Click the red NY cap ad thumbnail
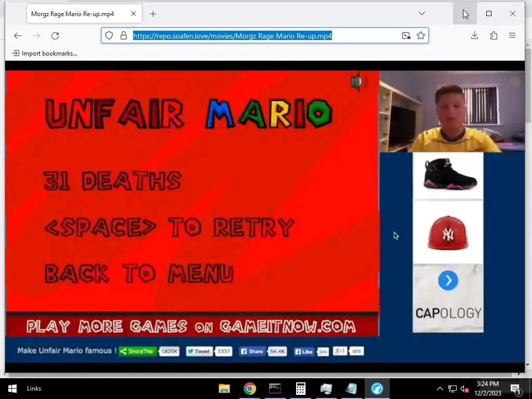 coord(448,232)
